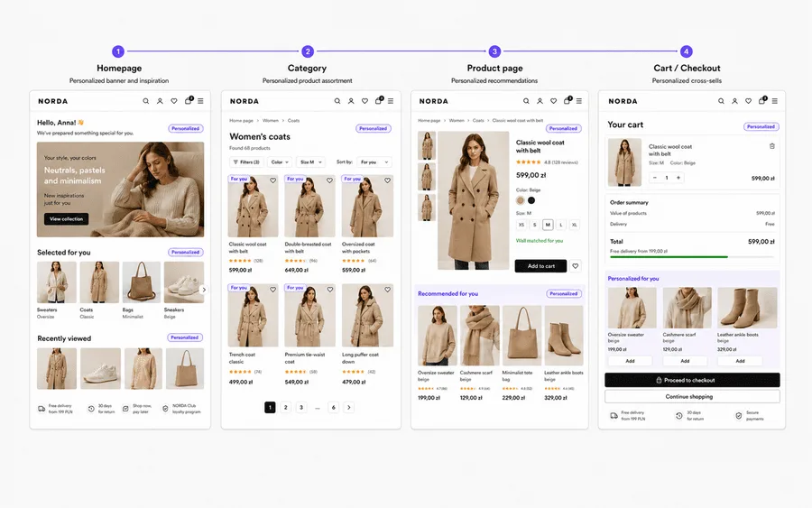Click Women breadcrumb on Category screen
Viewport: 812px width, 508px height.
[271, 121]
